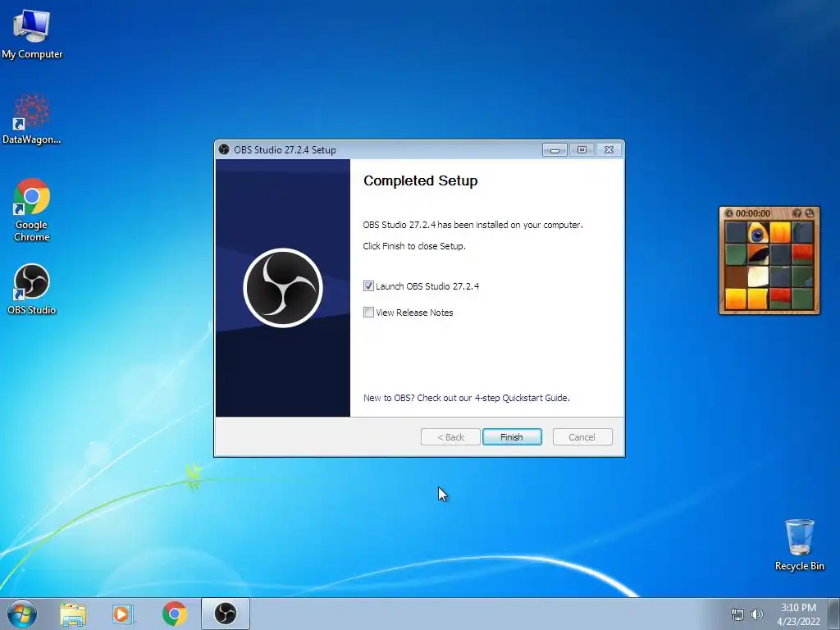Click the OBS logo in setup title bar
This screenshot has height=630, width=840.
[x=225, y=149]
